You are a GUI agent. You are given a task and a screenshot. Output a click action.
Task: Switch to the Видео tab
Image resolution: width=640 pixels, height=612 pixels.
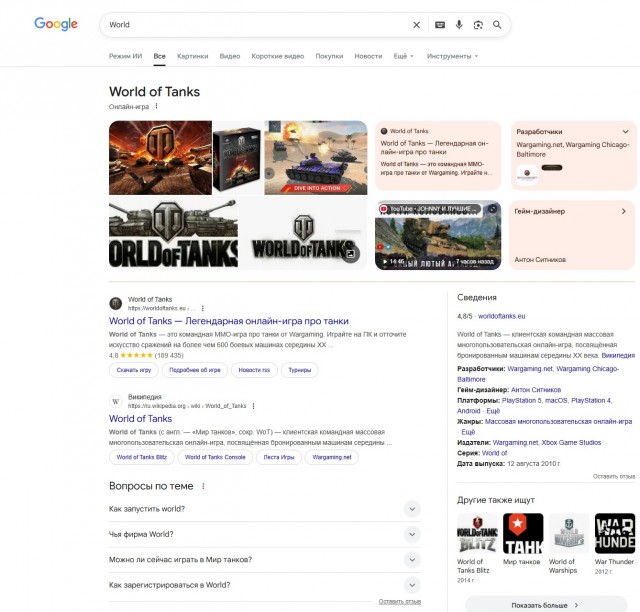coord(230,56)
